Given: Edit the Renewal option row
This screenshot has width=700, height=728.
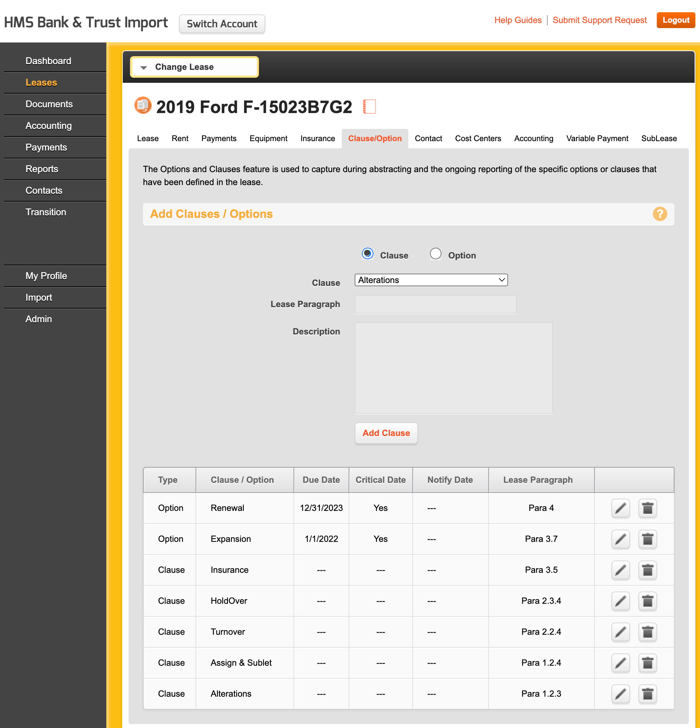Looking at the screenshot, I should pos(620,508).
